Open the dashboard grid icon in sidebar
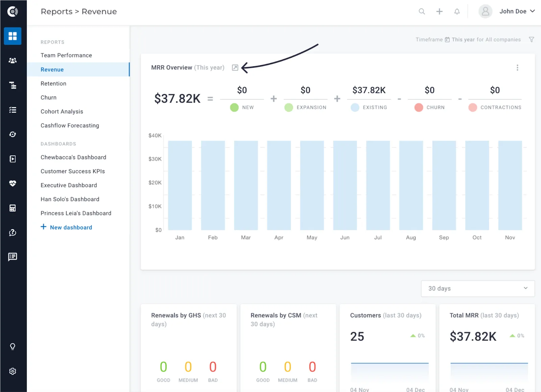Image resolution: width=541 pixels, height=392 pixels. (x=13, y=36)
